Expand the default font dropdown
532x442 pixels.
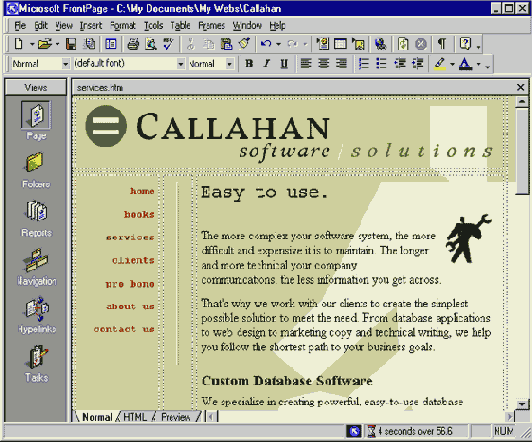tap(181, 64)
